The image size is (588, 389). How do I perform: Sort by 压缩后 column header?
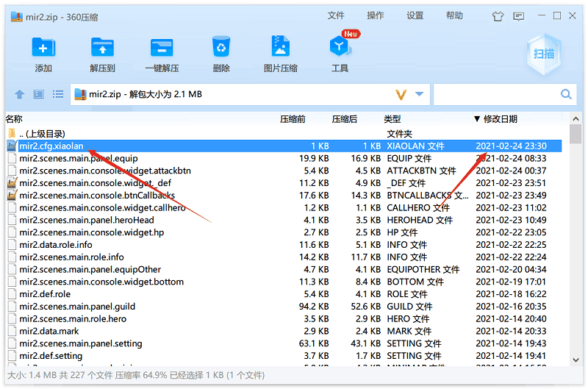point(344,119)
